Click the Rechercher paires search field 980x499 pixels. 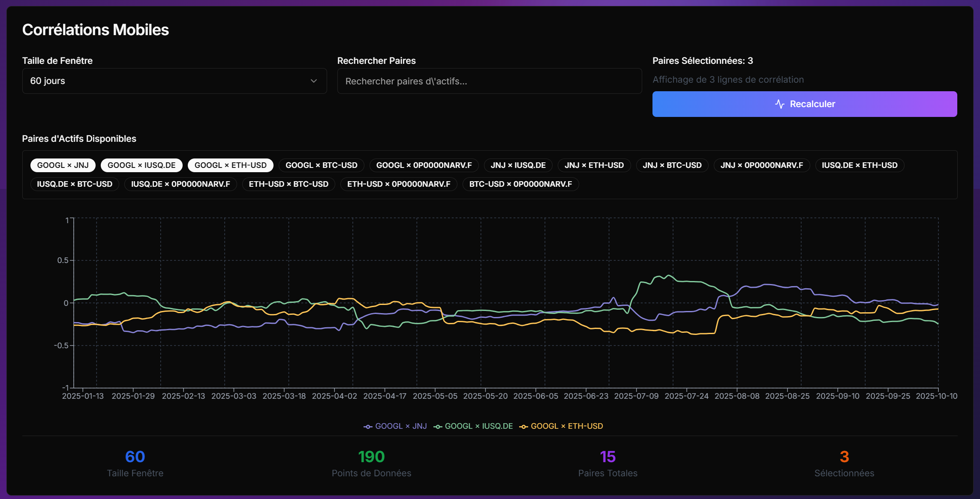(489, 81)
